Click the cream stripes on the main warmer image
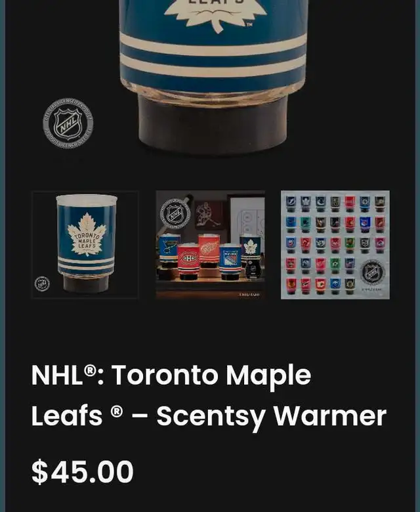Screen dimensions: 420x512 tap(213, 58)
